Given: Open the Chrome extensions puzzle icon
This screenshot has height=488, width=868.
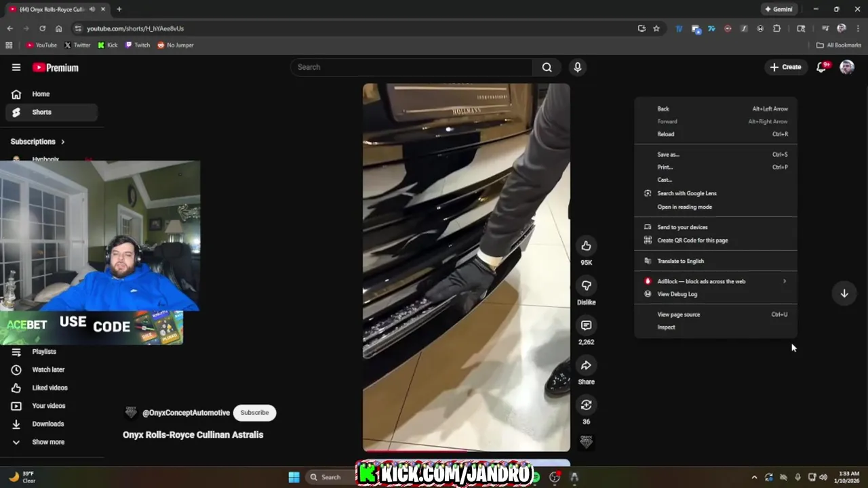Looking at the screenshot, I should pyautogui.click(x=776, y=28).
